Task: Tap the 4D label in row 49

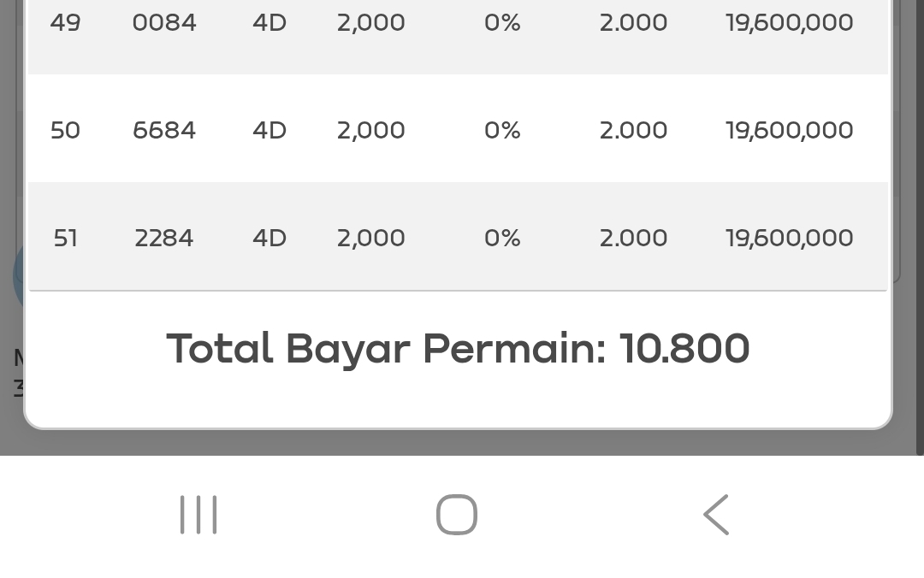Action: coord(269,23)
